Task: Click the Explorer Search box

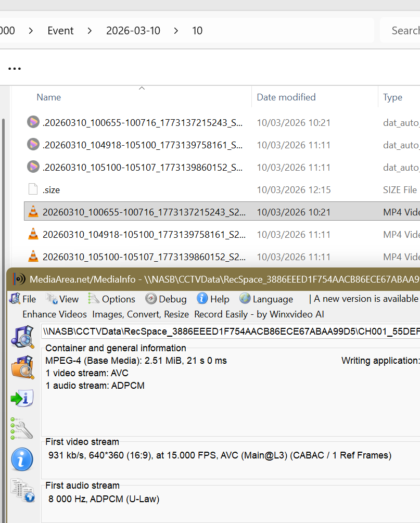Action: (401, 31)
